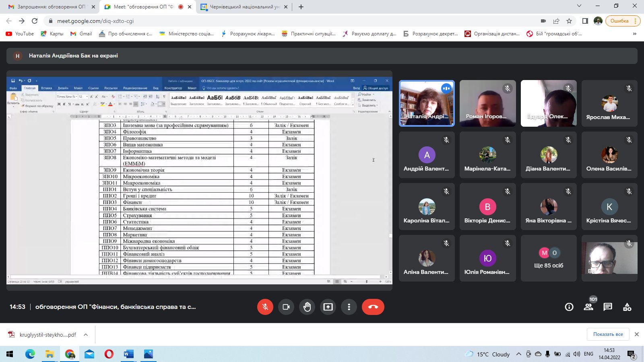The width and height of the screenshot is (644, 362).
Task: Click the Показать все downloads button
Action: click(x=608, y=334)
